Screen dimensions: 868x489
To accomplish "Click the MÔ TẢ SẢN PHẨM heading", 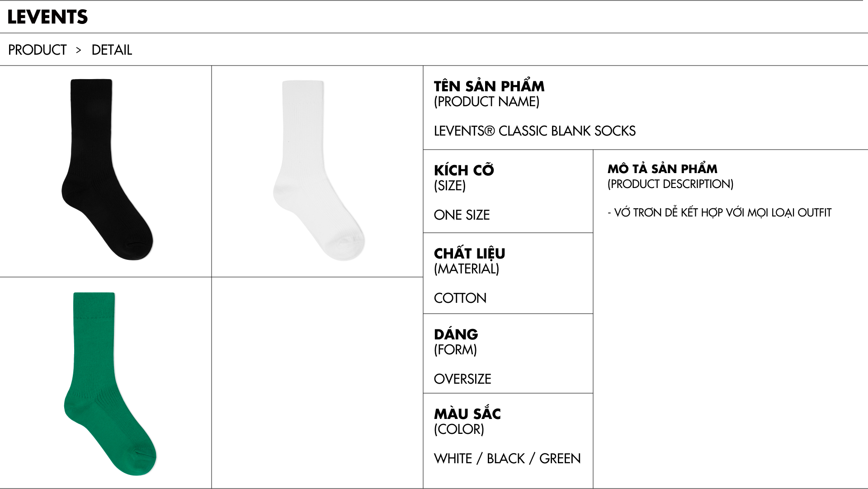I will coord(662,169).
